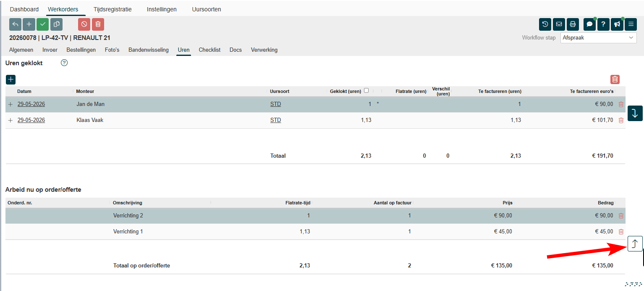Click the up-arrow transfer button
Screen dimensions: 644x291
(635, 243)
